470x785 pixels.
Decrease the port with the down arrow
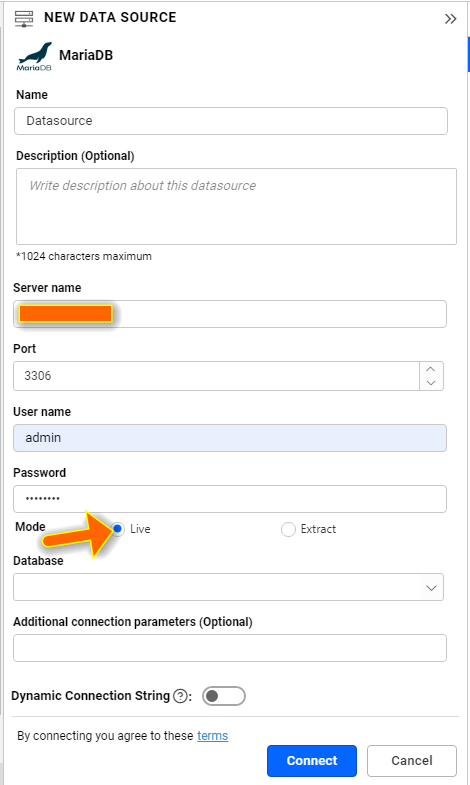(x=431, y=383)
